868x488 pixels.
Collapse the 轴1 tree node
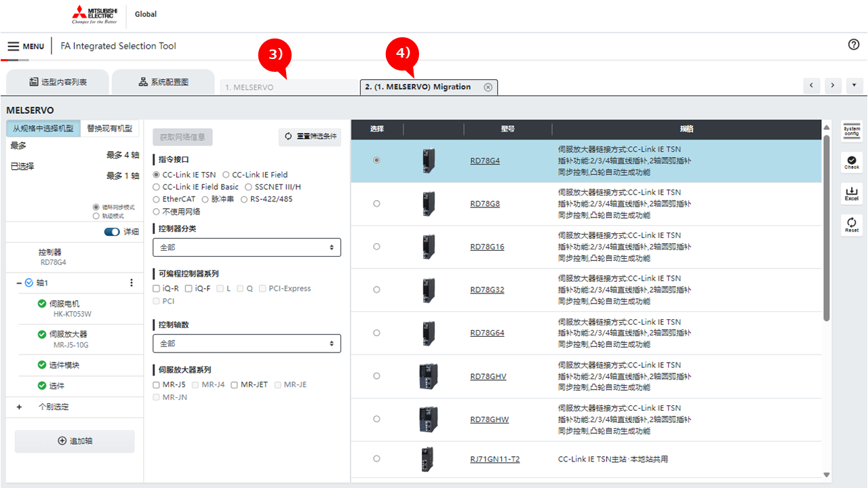19,283
